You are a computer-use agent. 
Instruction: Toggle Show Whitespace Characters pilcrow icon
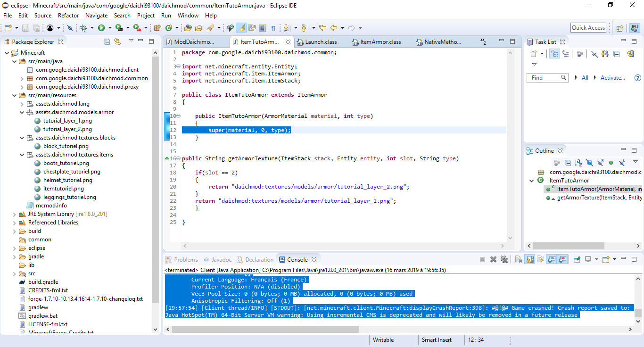[x=273, y=28]
